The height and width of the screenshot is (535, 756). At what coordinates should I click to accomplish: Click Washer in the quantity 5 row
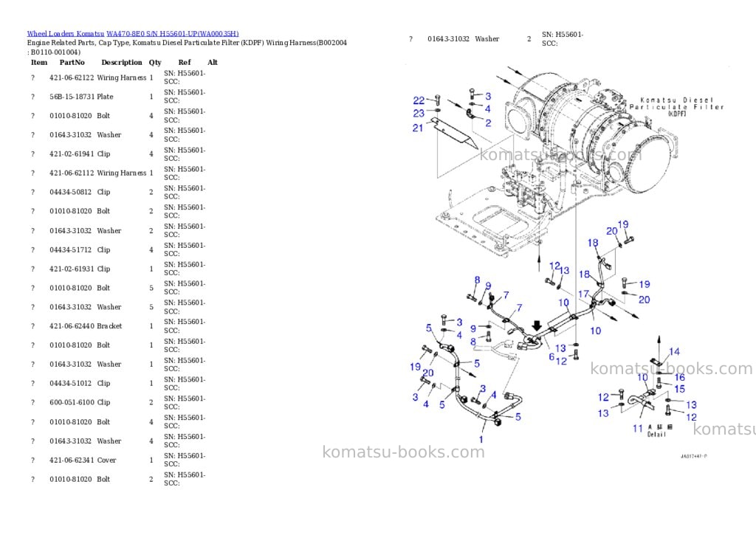coord(109,307)
